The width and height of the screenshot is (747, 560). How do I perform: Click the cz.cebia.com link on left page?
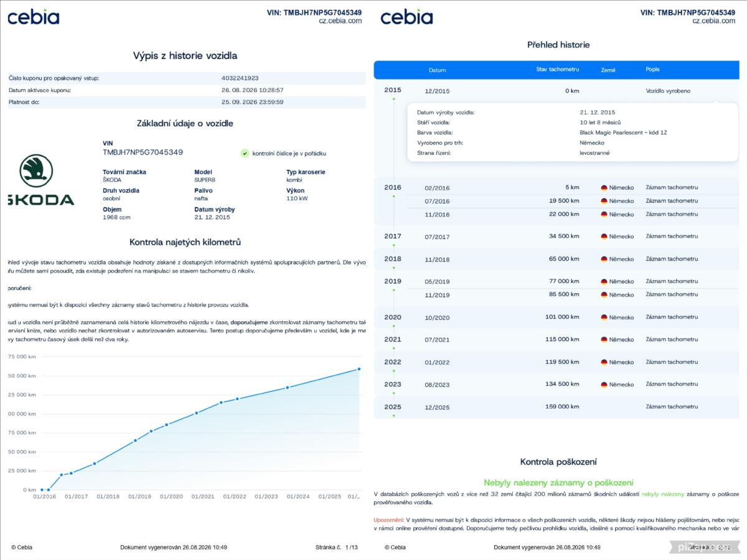click(x=340, y=21)
